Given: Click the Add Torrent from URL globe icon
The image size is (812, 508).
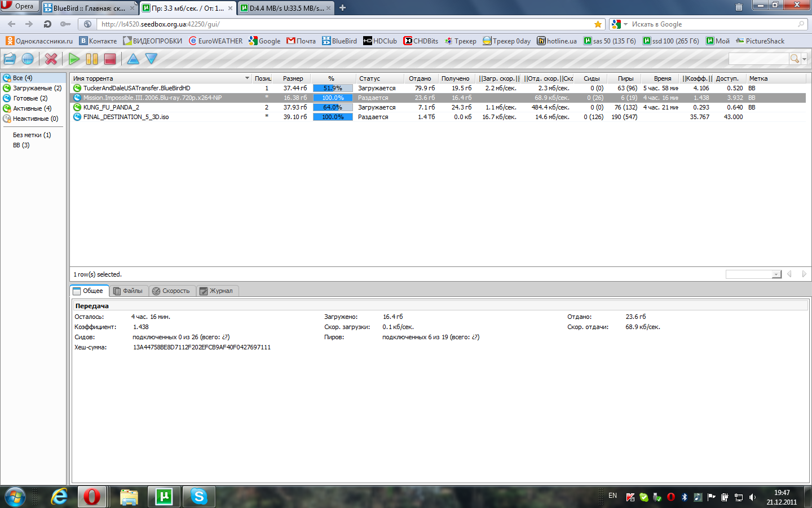Looking at the screenshot, I should click(x=27, y=59).
